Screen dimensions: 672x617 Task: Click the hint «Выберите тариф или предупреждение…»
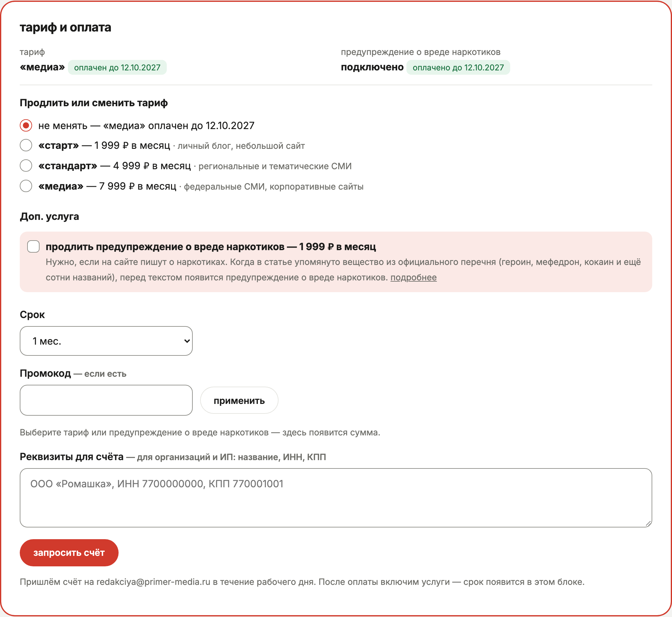(x=200, y=432)
